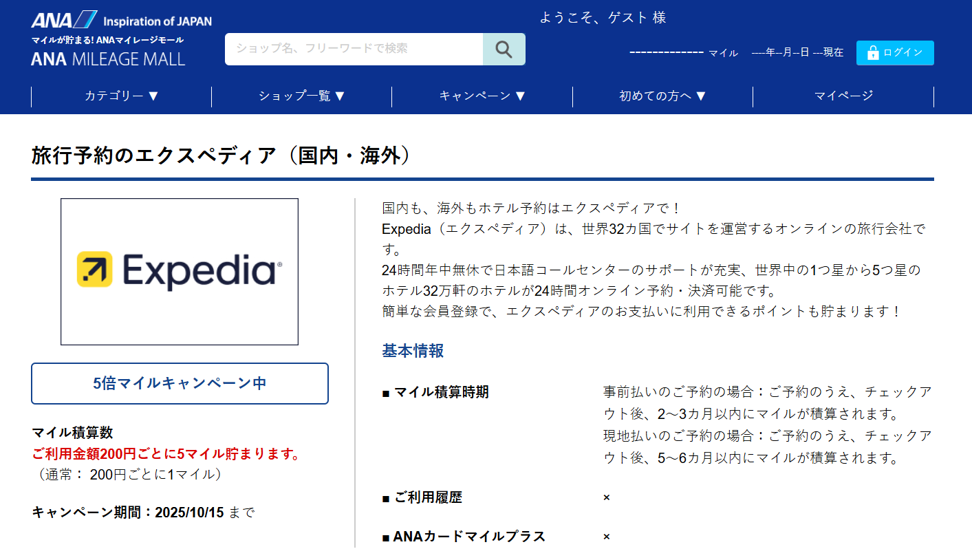Image resolution: width=972 pixels, height=560 pixels.
Task: Focus the shop name search field
Action: (354, 49)
